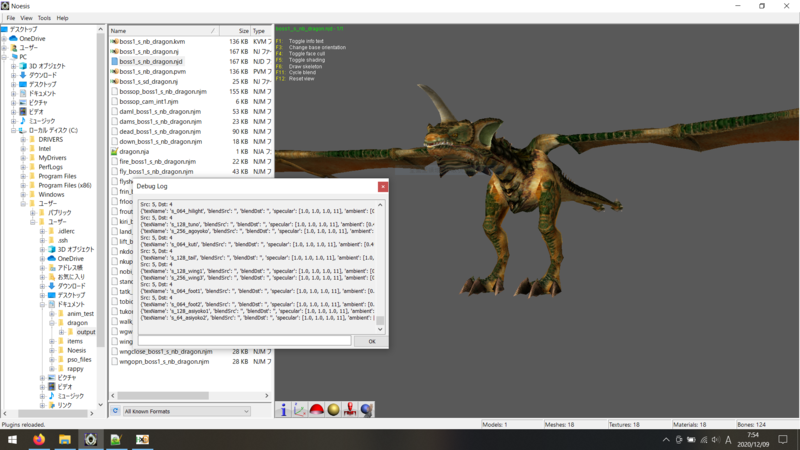The height and width of the screenshot is (450, 800).
Task: Select the rappy folder in tree
Action: pyautogui.click(x=75, y=368)
